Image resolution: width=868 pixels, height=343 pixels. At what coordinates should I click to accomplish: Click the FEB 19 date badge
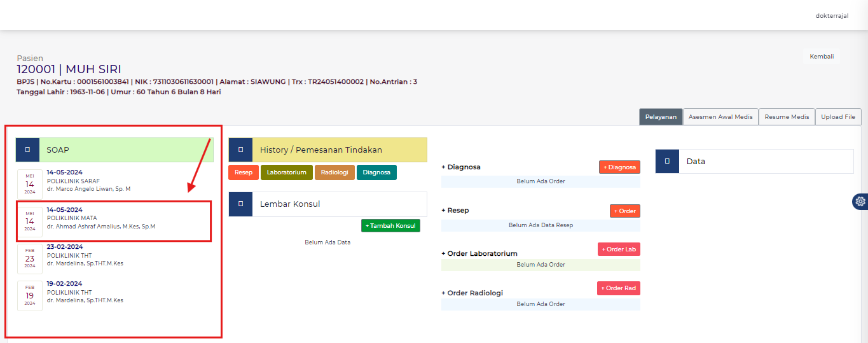pyautogui.click(x=30, y=295)
